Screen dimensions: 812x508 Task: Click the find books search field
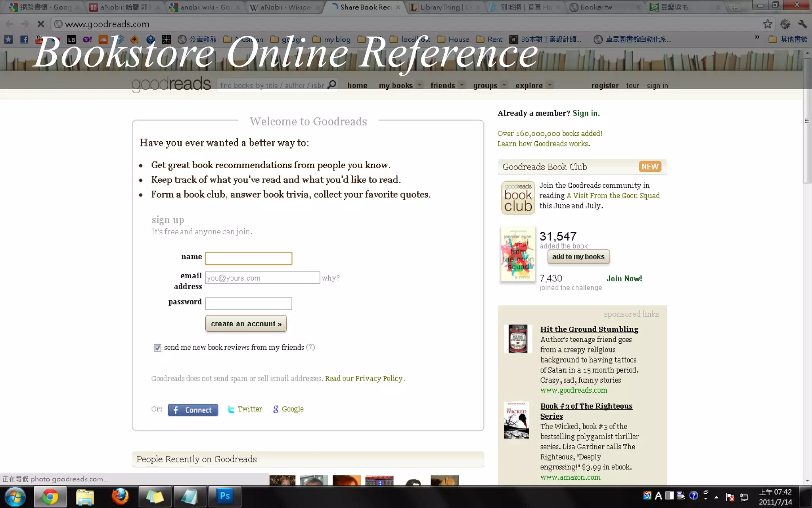[273, 85]
